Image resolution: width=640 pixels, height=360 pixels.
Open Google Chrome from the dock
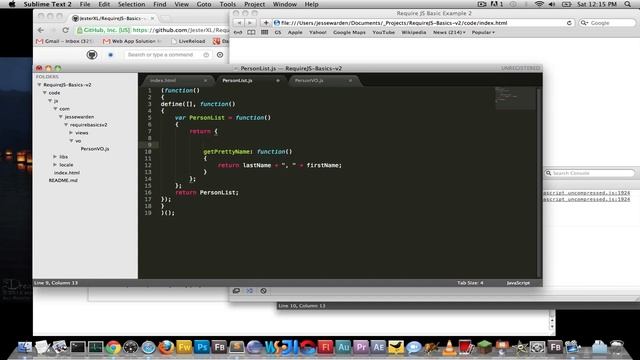click(x=113, y=347)
